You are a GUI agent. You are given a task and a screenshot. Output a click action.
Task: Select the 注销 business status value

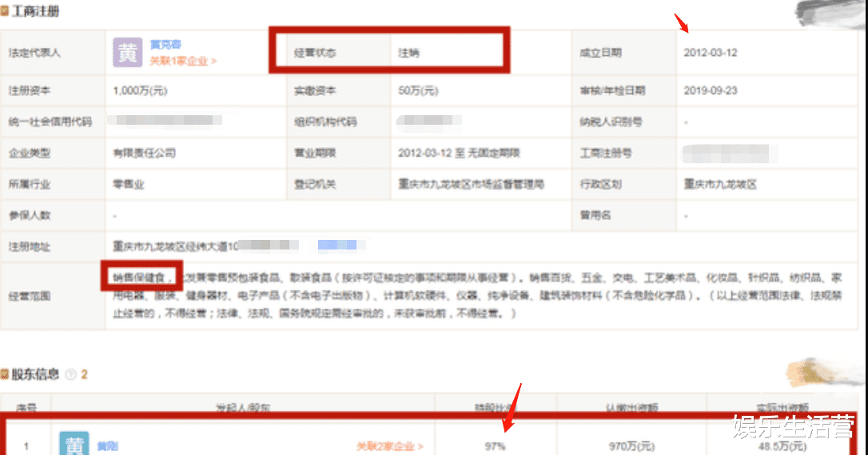(408, 53)
